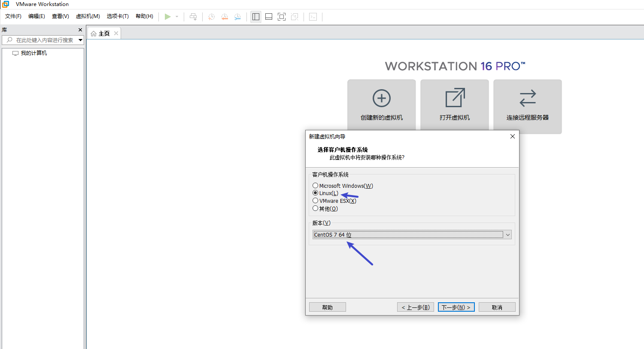Click the revert to snapshot icon
This screenshot has width=644, height=349.
click(225, 17)
